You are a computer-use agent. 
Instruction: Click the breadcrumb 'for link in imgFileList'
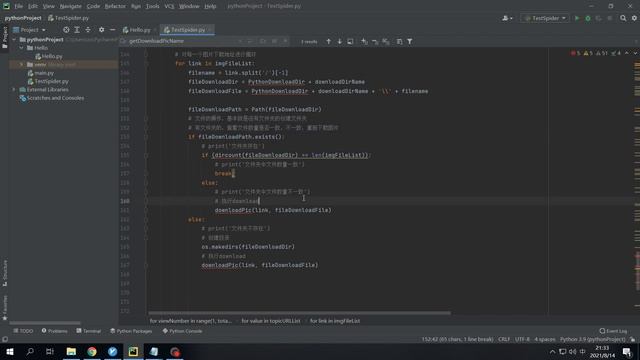click(x=335, y=321)
